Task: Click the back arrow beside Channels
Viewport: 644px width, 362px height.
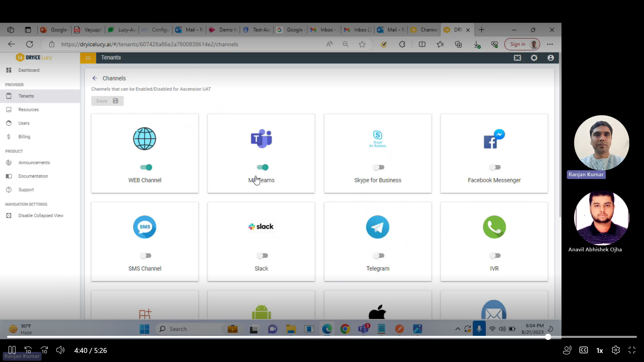Action: (x=95, y=78)
